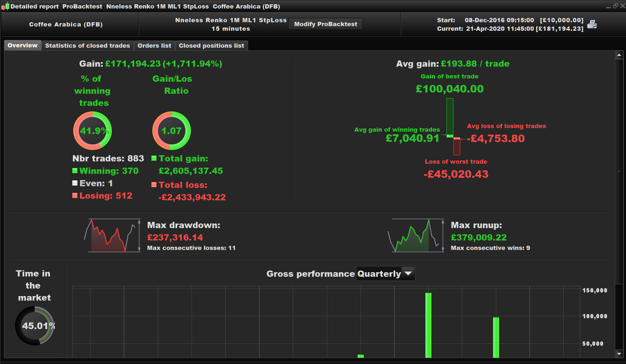The width and height of the screenshot is (626, 364).
Task: Click total gain £2,605,137.45 value
Action: tap(191, 171)
